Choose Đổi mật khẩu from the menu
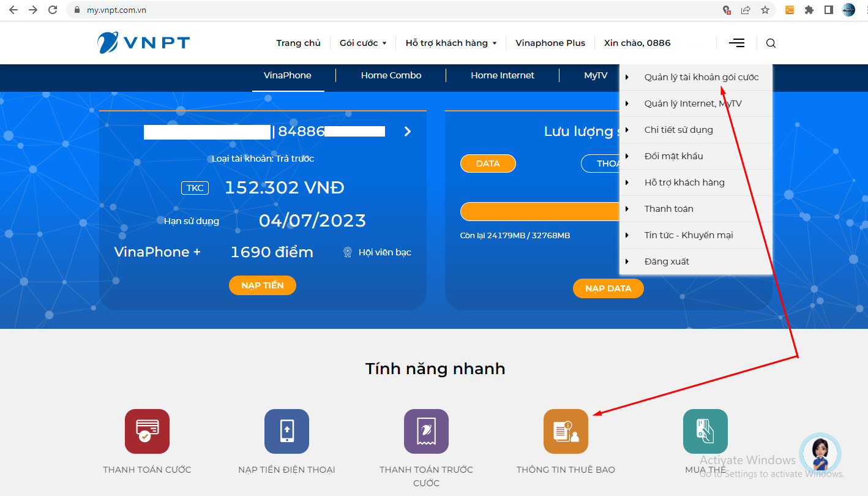The width and height of the screenshot is (868, 496). coord(673,156)
